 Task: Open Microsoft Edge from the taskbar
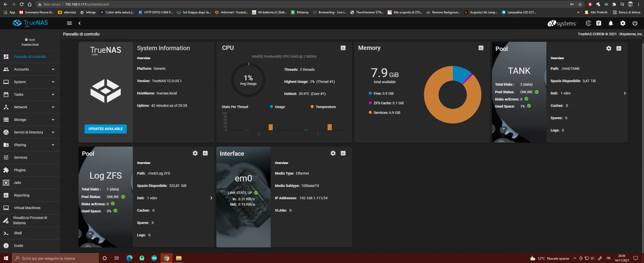coord(129,258)
